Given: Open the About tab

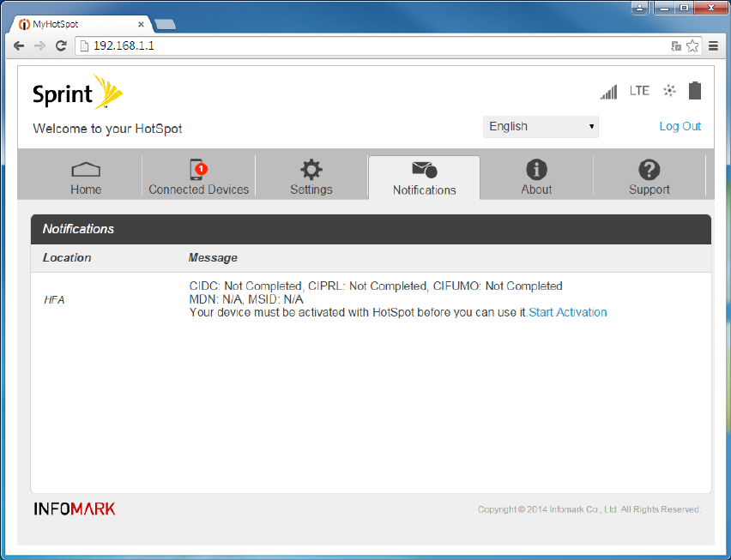Looking at the screenshot, I should coord(536,178).
